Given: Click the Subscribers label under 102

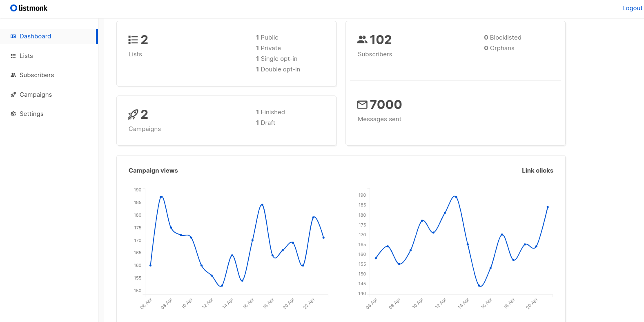Looking at the screenshot, I should coord(374,54).
